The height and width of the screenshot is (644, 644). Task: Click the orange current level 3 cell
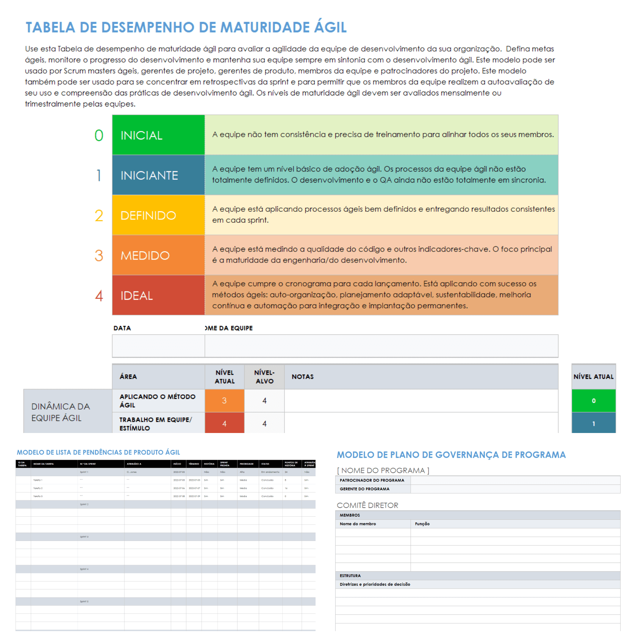(x=225, y=401)
